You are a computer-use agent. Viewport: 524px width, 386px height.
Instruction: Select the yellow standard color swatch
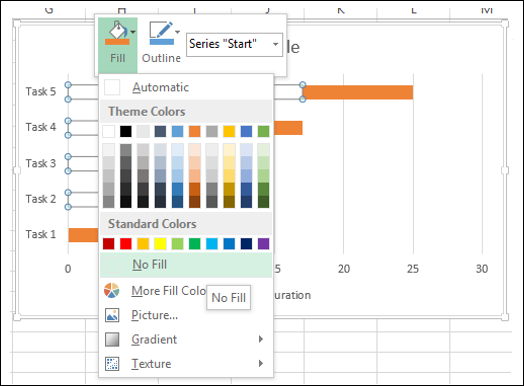[160, 244]
